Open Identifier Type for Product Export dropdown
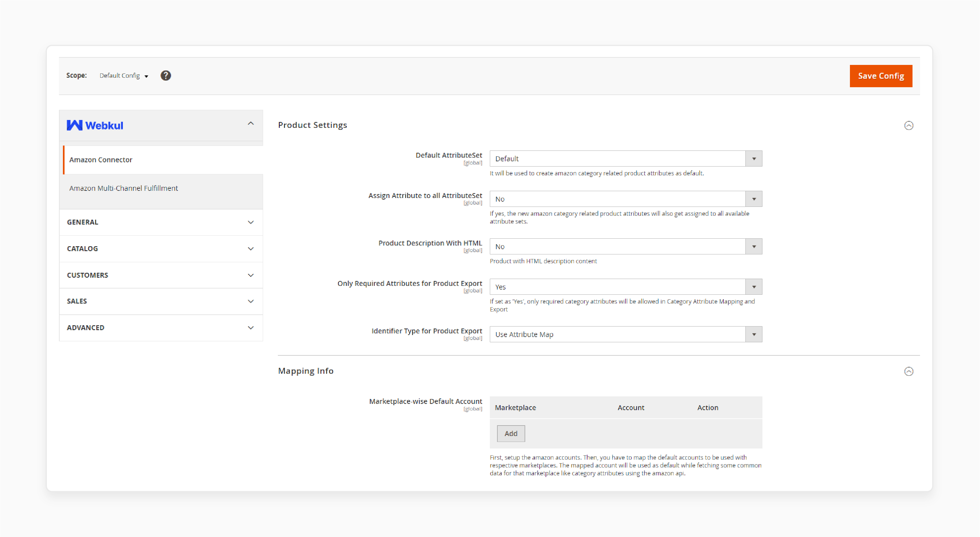Screen dimensions: 980x537 tap(625, 334)
